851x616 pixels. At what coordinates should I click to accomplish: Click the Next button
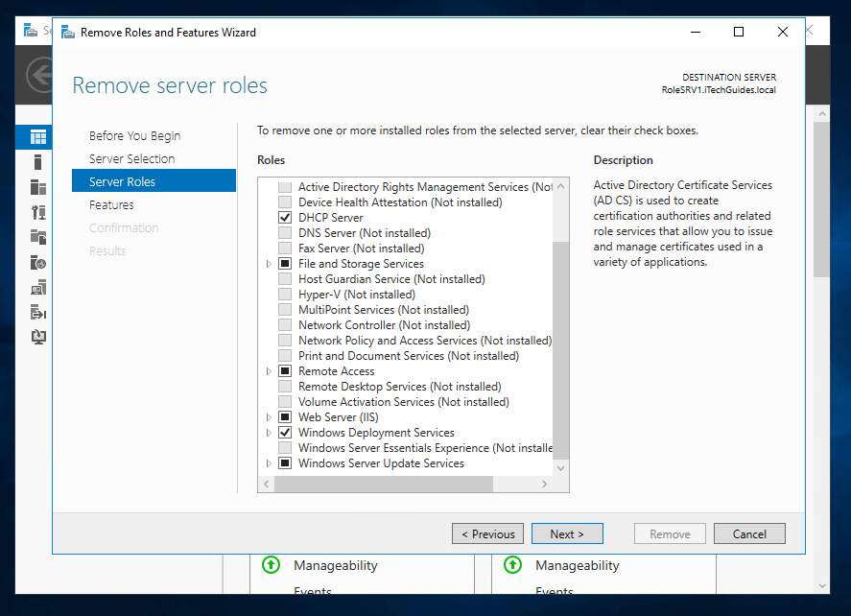tap(567, 533)
